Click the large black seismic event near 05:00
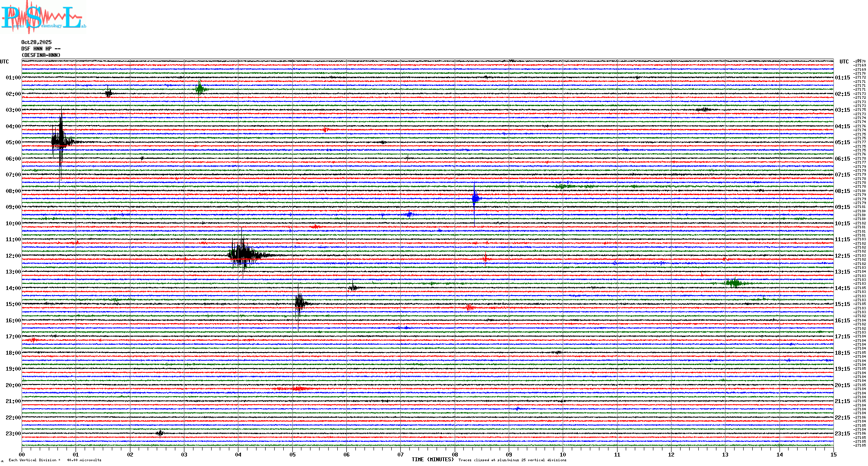868x466 pixels. pos(61,141)
